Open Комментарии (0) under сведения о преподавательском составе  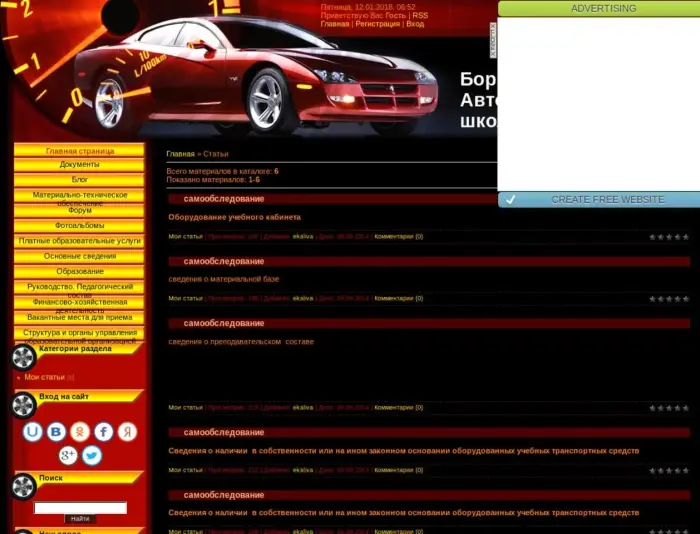pos(399,407)
